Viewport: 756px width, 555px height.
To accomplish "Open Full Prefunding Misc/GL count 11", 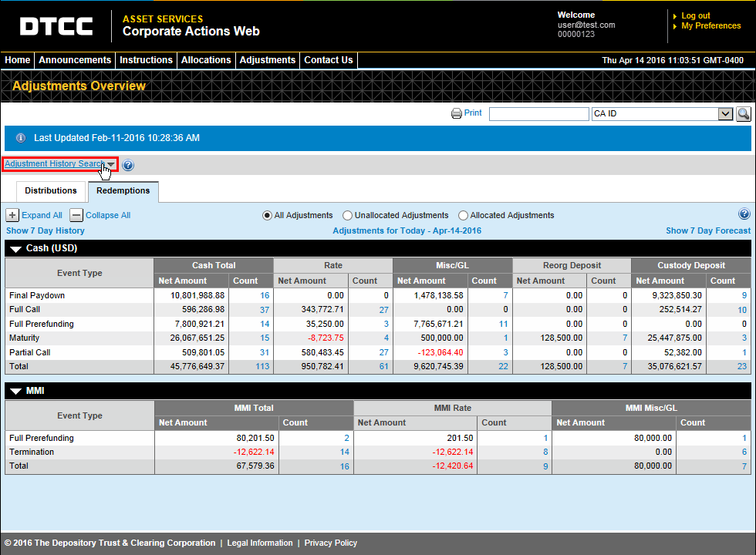I will [x=503, y=325].
